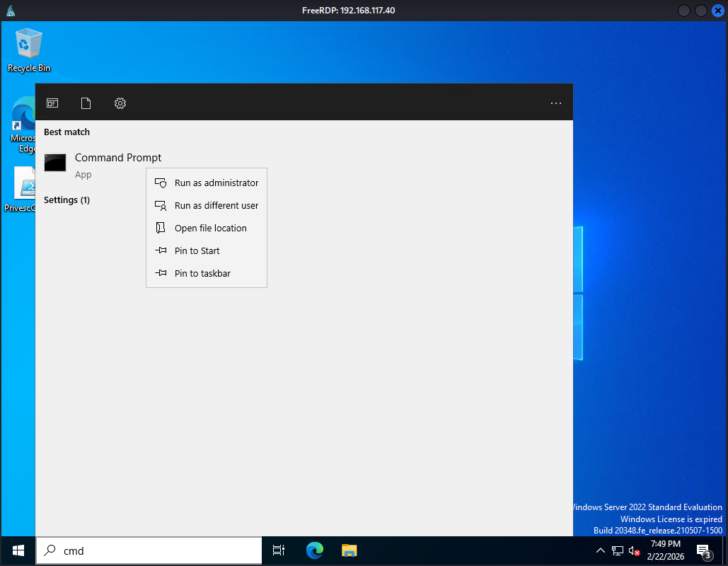This screenshot has width=728, height=566.
Task: Select Open file location menu entry
Action: 210,228
